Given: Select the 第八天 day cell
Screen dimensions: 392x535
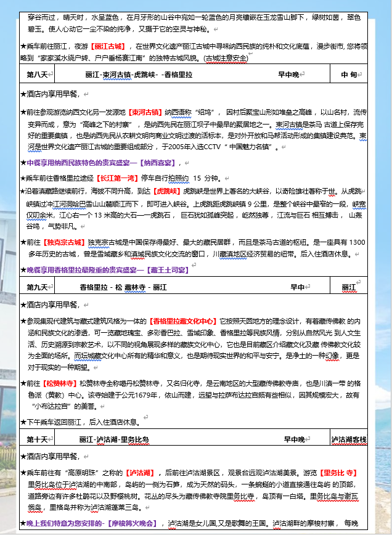Looking at the screenshot, I should 37,74.
